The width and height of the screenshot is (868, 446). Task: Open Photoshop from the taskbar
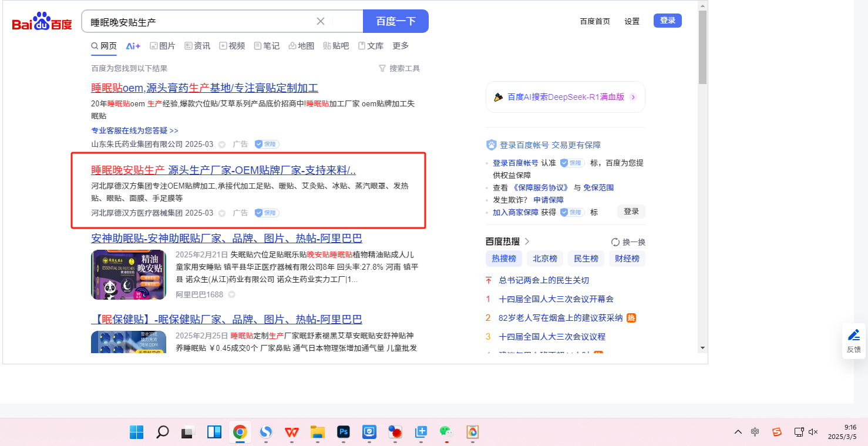pyautogui.click(x=344, y=432)
